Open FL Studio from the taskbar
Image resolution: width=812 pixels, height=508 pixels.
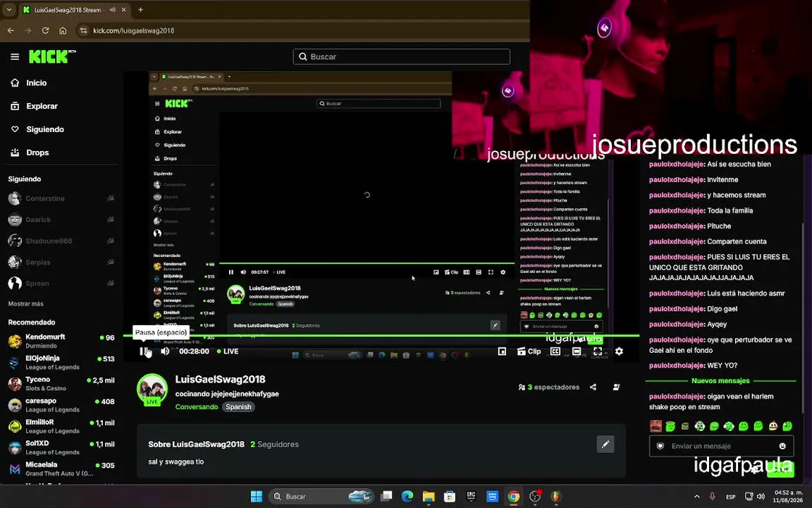(x=556, y=497)
